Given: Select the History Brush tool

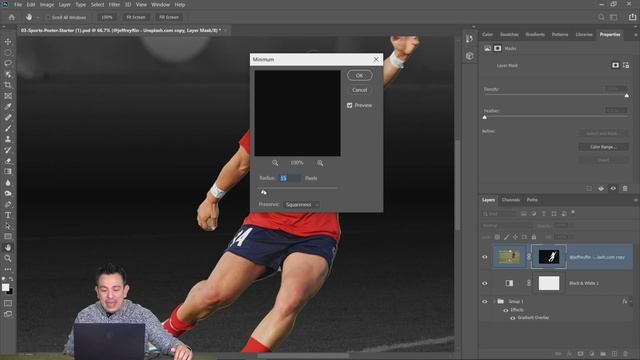Looking at the screenshot, I should [8, 150].
